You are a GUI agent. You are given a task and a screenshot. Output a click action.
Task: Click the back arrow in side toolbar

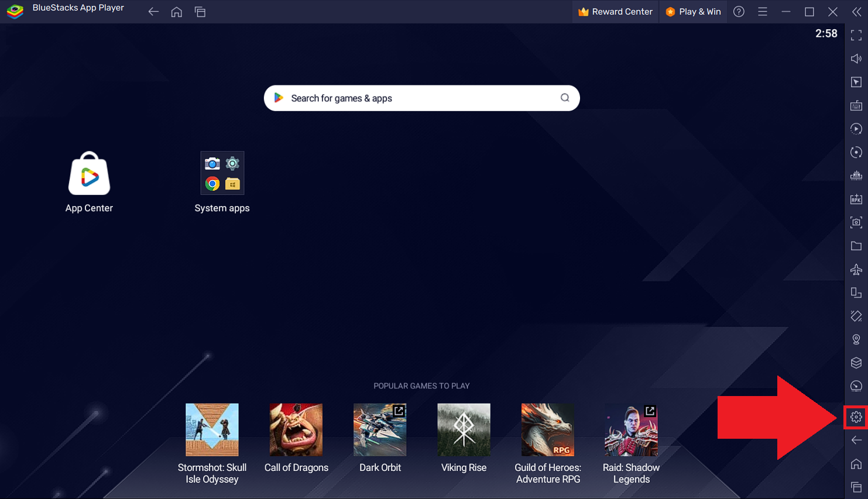pyautogui.click(x=856, y=440)
